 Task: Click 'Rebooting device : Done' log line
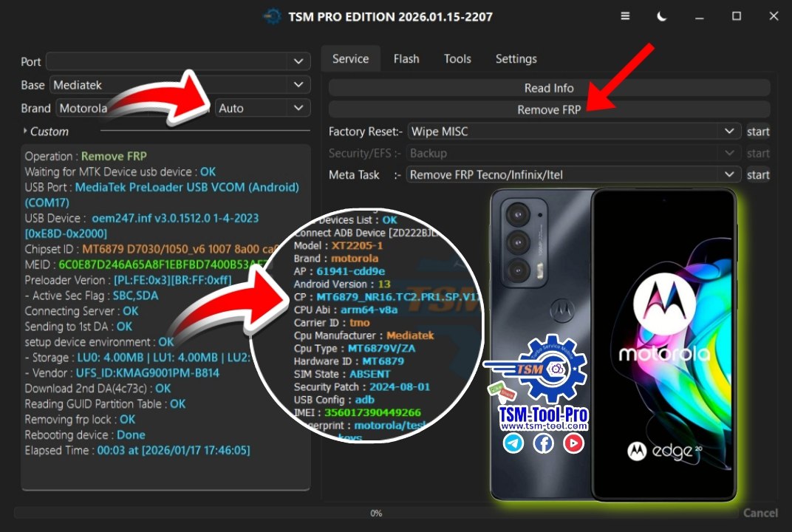85,434
